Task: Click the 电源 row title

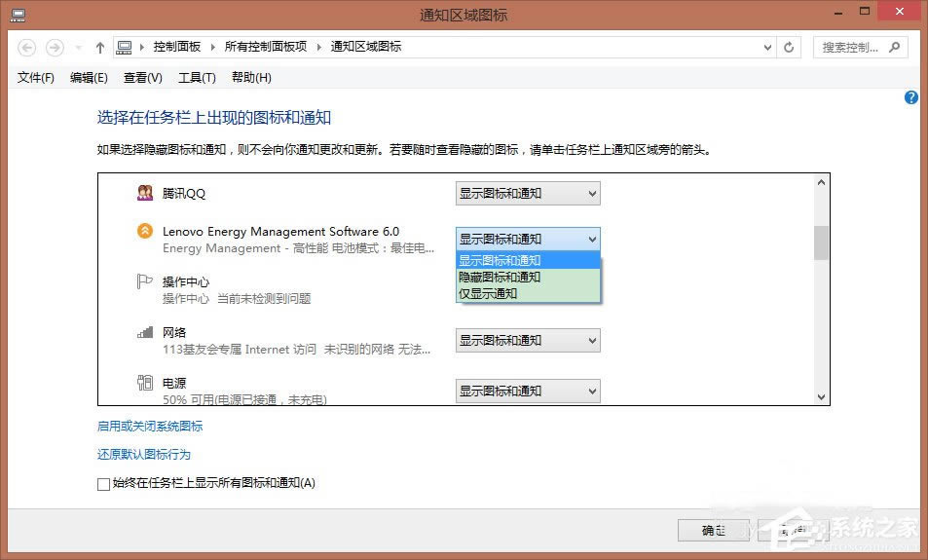Action: pyautogui.click(x=174, y=383)
